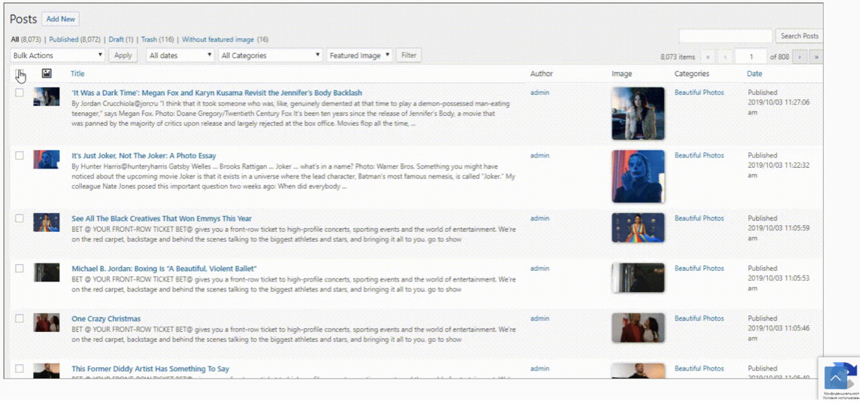Image resolution: width=868 pixels, height=405 pixels.
Task: Toggle the select-all posts checkbox in header
Action: point(19,74)
